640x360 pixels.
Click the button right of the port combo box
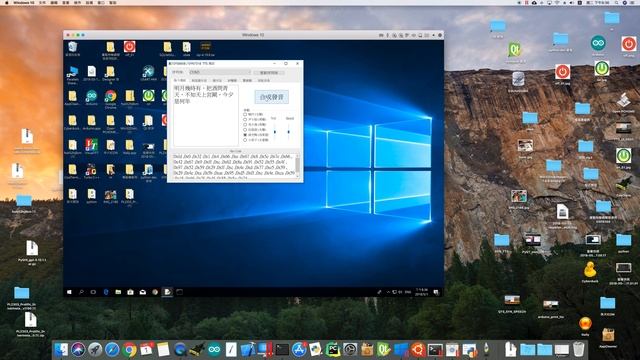269,73
